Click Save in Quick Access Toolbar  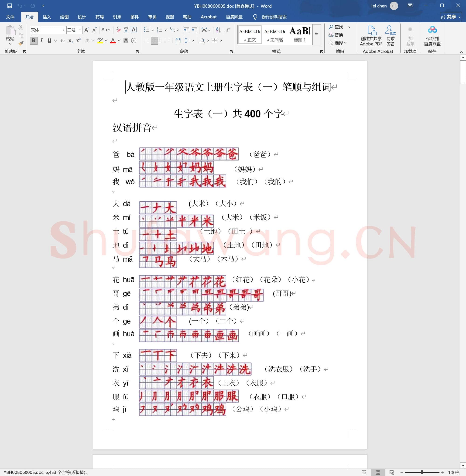9,6
